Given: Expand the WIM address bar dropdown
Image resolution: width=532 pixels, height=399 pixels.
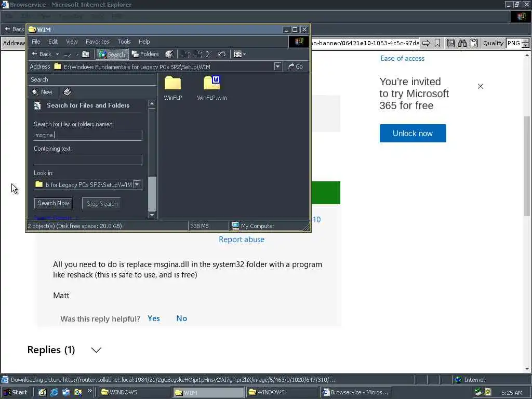Looking at the screenshot, I should [277, 66].
